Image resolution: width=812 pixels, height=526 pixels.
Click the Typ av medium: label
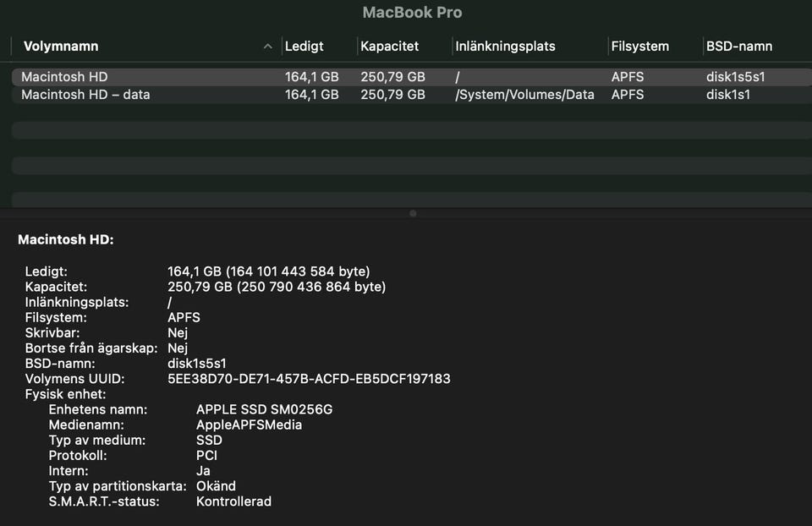pos(96,440)
